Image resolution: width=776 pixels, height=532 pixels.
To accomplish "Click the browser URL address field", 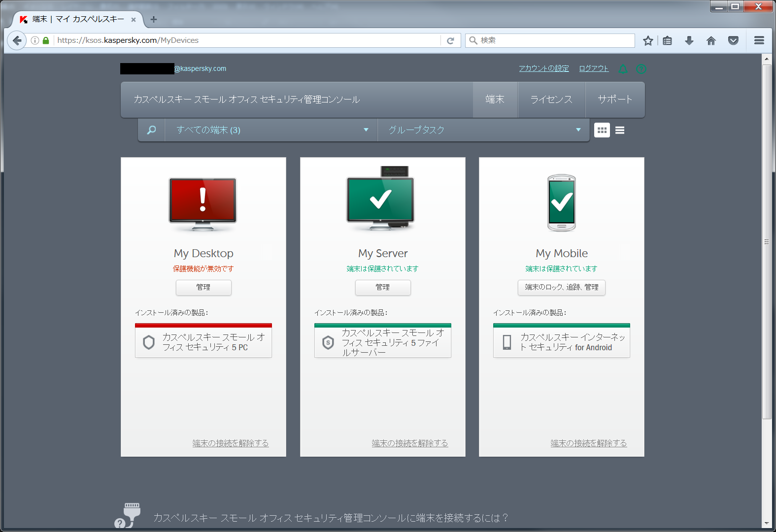I will [x=246, y=40].
